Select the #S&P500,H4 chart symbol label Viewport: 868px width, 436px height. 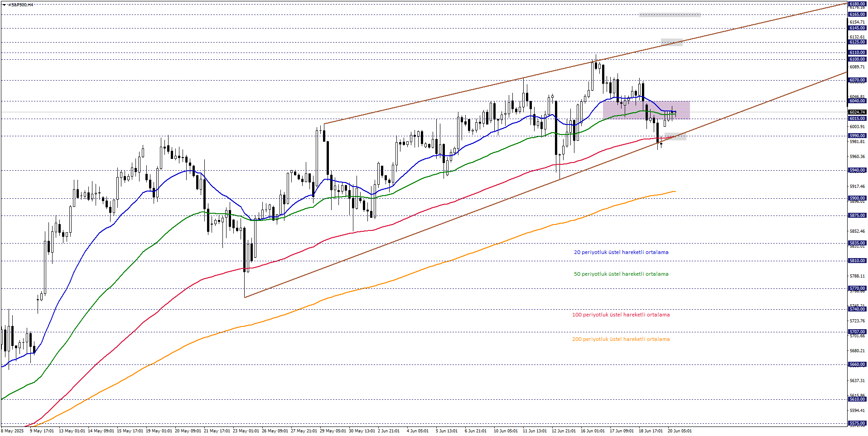click(x=20, y=5)
